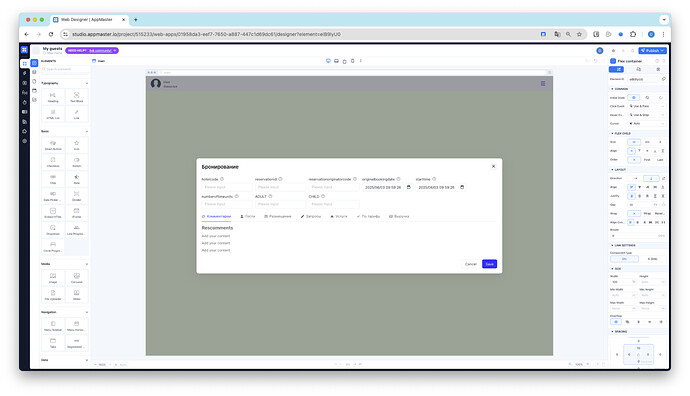Set Order option to First
The height and width of the screenshot is (396, 690).
coord(647,160)
